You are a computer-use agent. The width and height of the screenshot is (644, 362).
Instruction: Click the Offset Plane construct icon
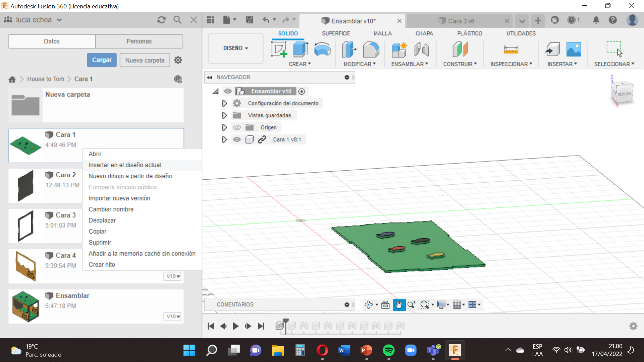[460, 49]
